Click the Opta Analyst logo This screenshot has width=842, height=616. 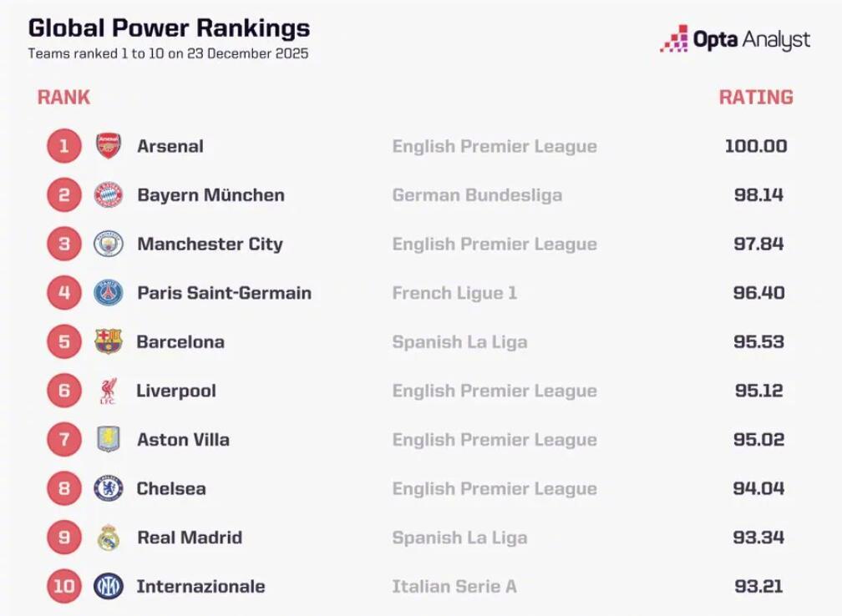[x=735, y=39]
